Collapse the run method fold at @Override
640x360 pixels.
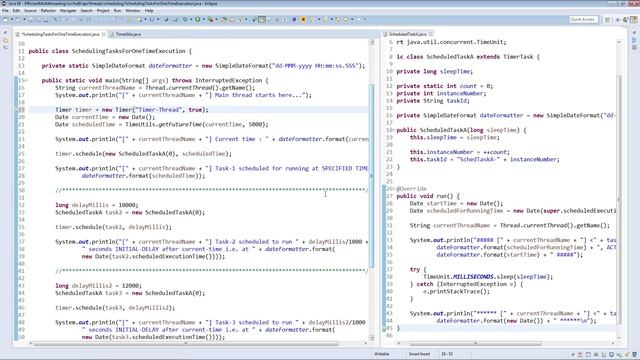click(394, 189)
